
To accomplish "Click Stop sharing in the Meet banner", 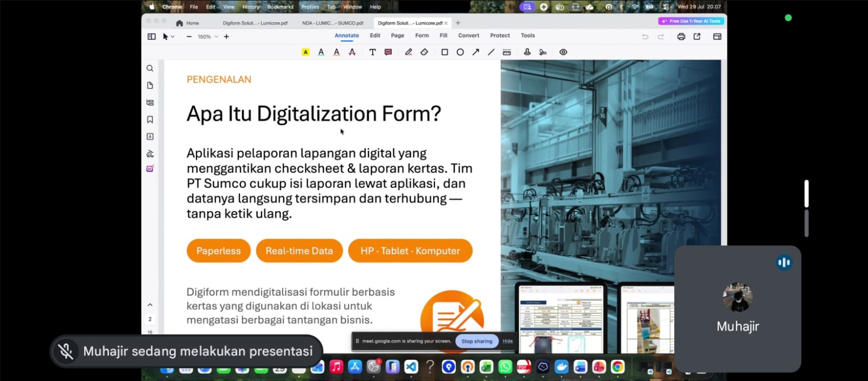I will point(477,341).
